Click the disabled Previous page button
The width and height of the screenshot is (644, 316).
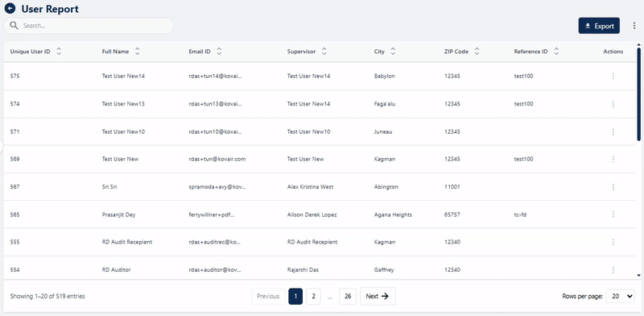[268, 297]
